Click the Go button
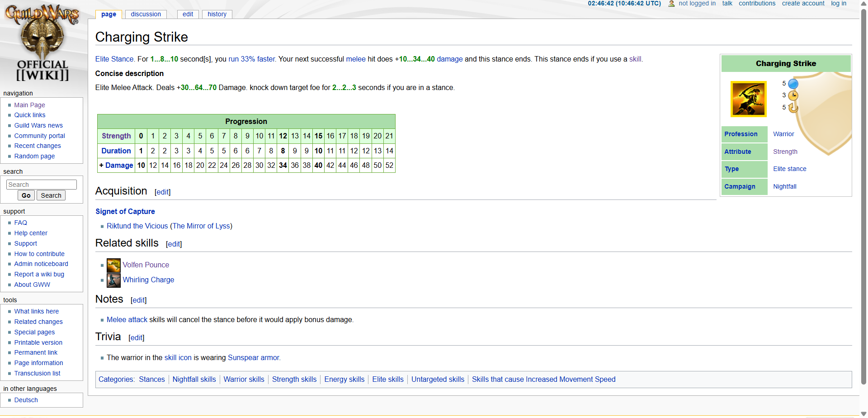 26,195
